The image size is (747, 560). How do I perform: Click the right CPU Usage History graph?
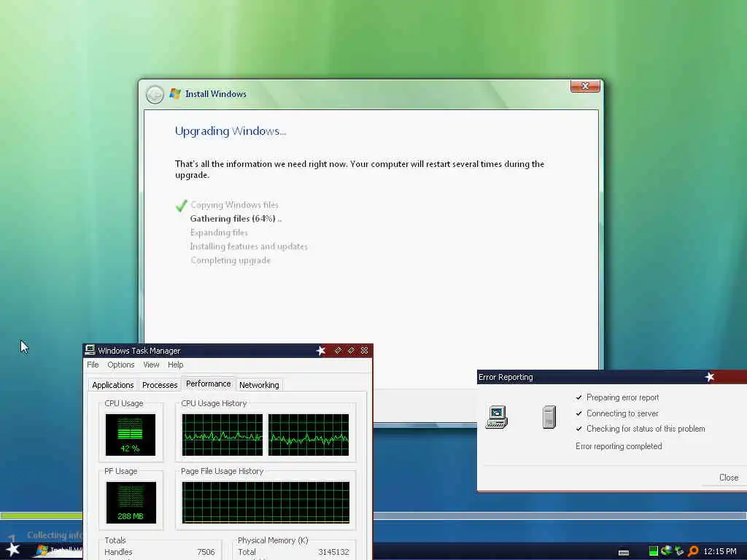309,435
